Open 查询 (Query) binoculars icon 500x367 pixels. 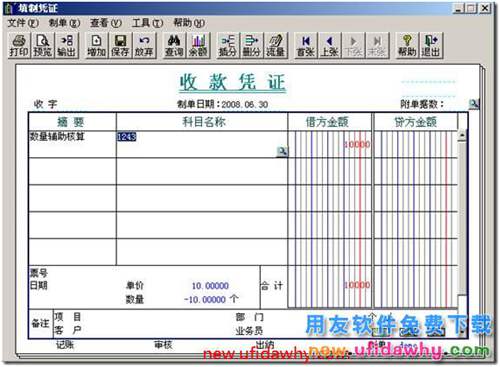(174, 46)
